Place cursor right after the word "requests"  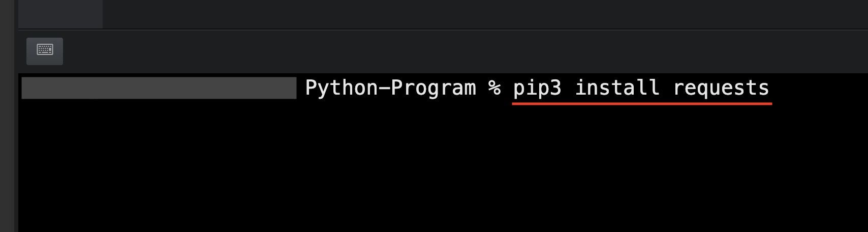[770, 88]
